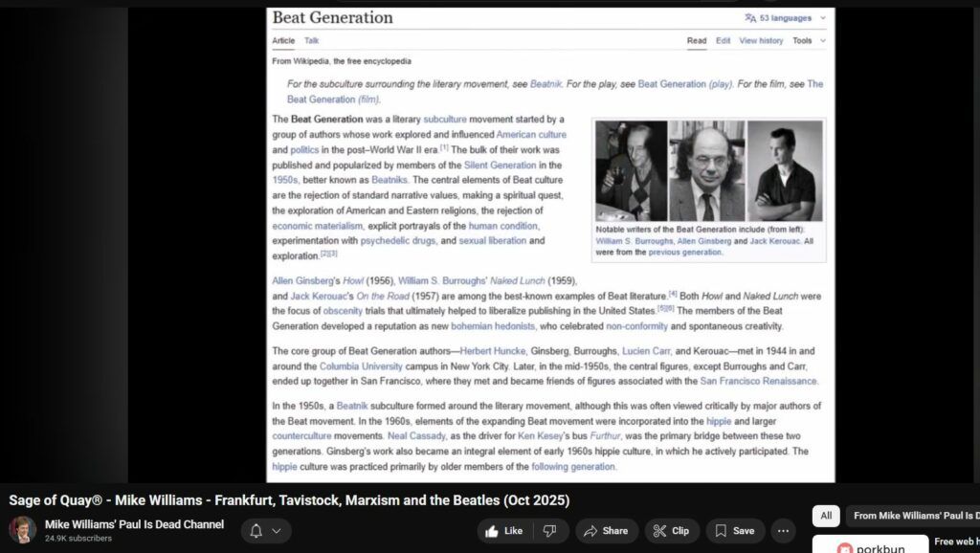
Task: Expand the 53 languages dropdown
Action: click(823, 17)
